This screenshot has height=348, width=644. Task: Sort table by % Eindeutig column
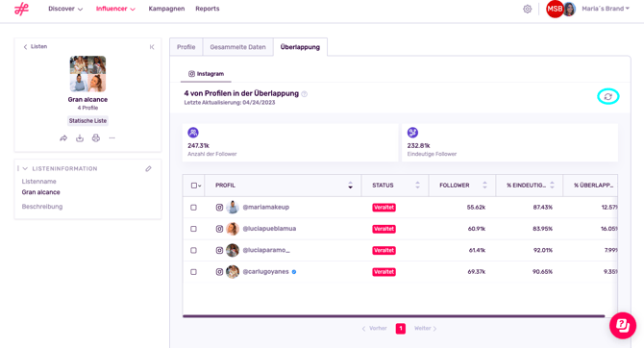click(552, 186)
